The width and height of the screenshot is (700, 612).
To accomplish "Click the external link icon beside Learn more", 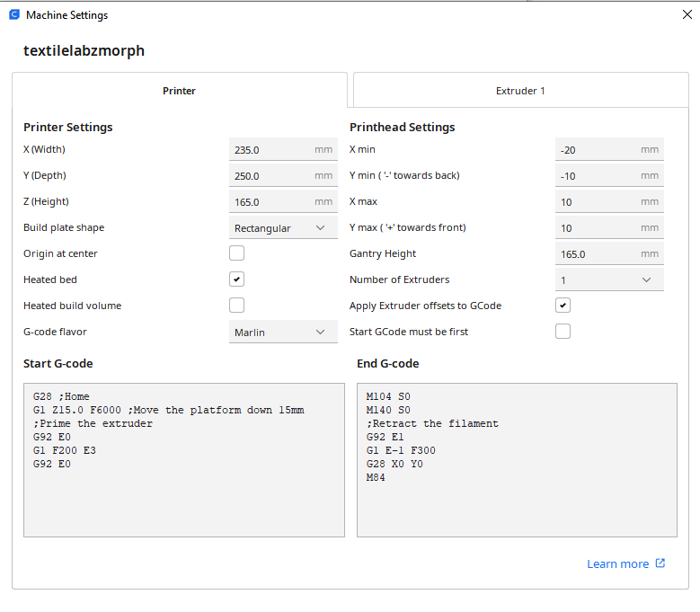I will tap(660, 563).
